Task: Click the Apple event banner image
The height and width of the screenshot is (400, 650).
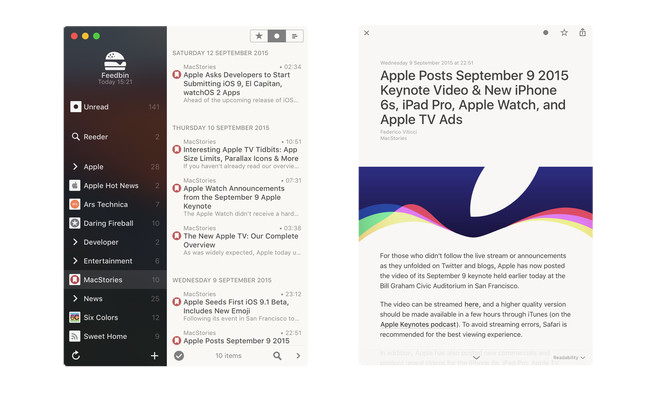Action: (475, 204)
